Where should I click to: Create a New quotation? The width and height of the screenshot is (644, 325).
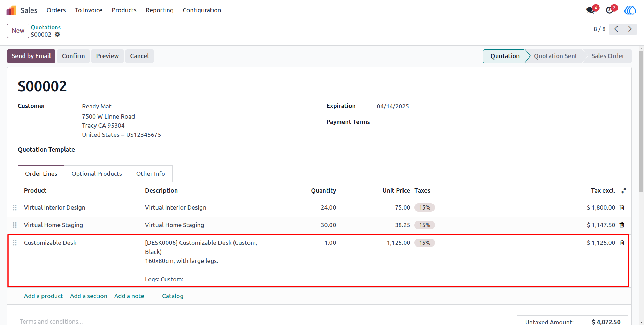tap(18, 31)
